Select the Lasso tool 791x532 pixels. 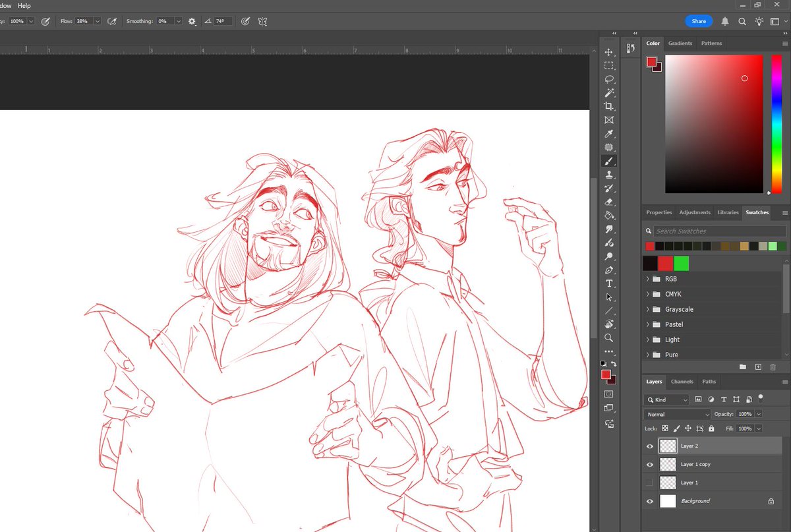pyautogui.click(x=609, y=79)
